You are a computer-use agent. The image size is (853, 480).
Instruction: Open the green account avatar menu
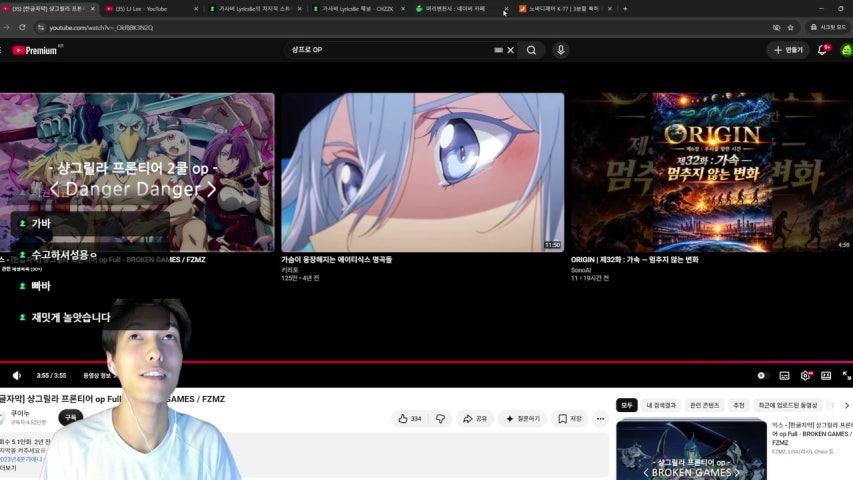tap(846, 50)
